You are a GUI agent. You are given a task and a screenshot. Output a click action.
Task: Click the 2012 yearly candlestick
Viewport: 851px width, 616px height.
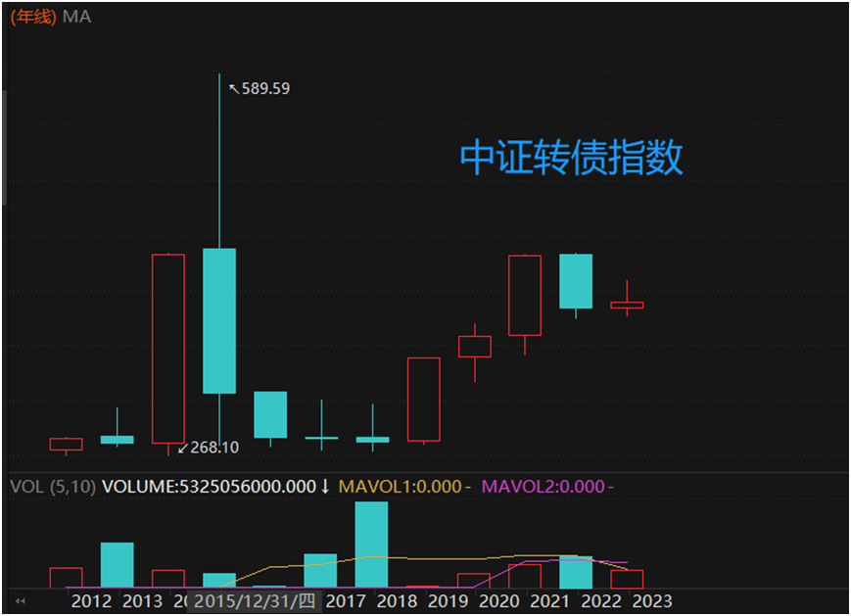[x=67, y=445]
